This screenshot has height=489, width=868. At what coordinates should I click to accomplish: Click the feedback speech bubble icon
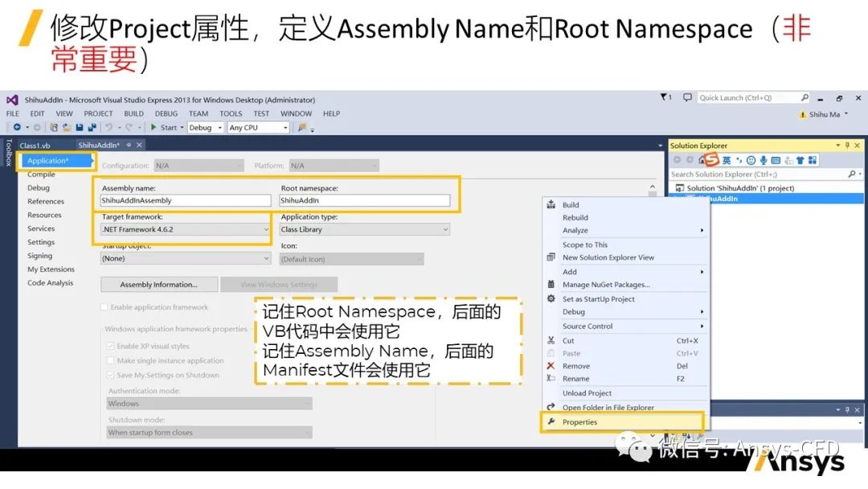(687, 97)
